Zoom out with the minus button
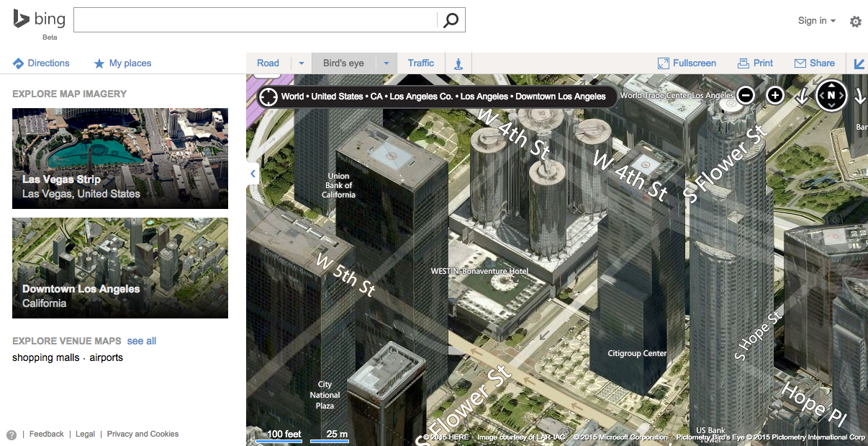 (x=746, y=95)
